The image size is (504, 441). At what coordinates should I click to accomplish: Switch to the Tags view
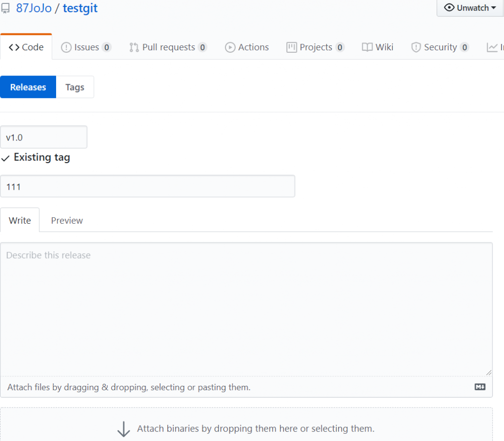[x=75, y=87]
